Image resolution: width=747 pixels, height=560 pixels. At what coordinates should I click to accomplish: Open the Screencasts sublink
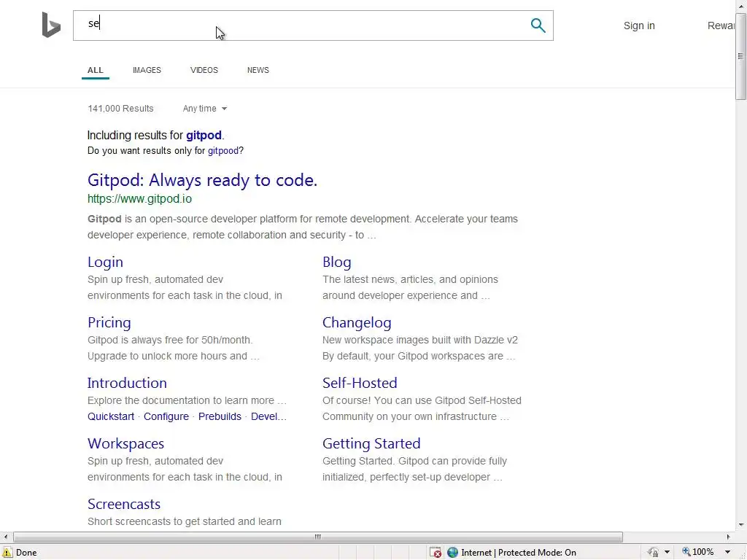pos(124,504)
